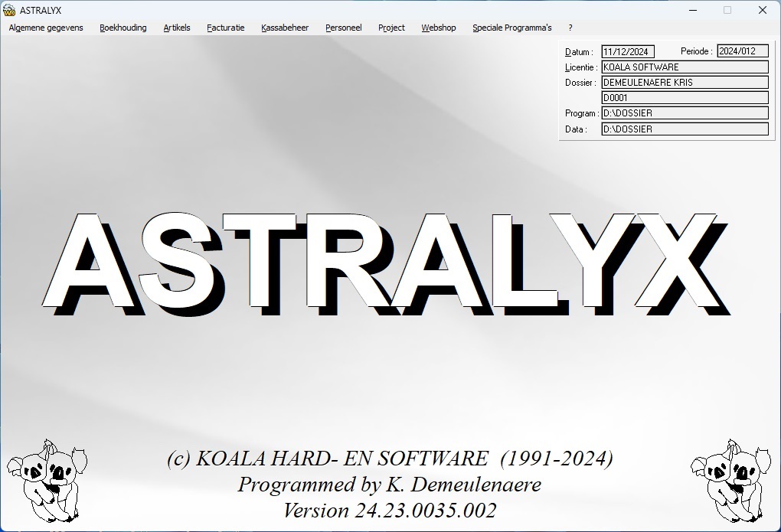Open the Boekhouding menu
The image size is (781, 532).
pos(123,28)
